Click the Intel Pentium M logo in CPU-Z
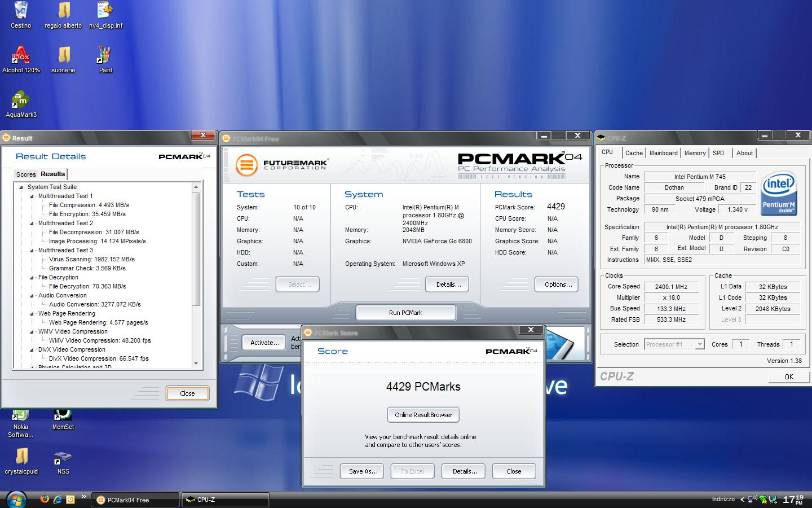This screenshot has height=508, width=812. (779, 194)
